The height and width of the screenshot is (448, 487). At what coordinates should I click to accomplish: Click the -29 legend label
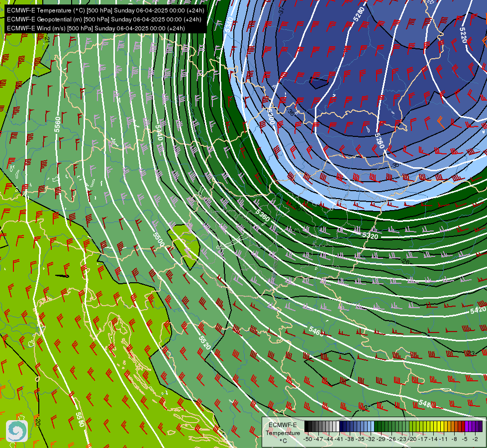381,439
